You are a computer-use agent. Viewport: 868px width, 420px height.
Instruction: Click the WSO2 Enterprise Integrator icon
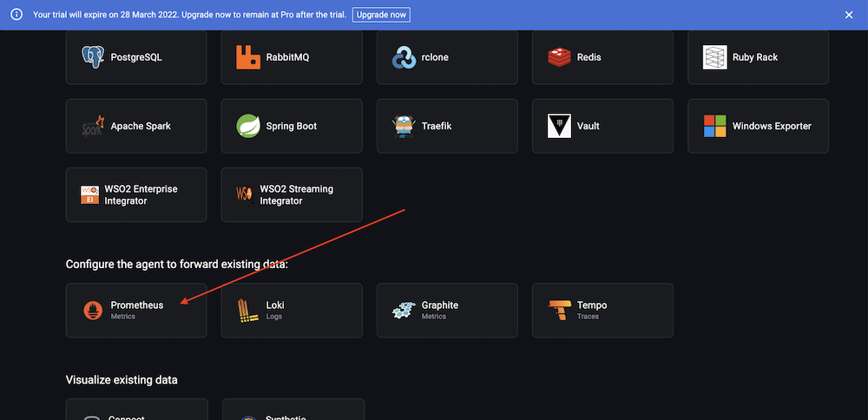(x=89, y=194)
